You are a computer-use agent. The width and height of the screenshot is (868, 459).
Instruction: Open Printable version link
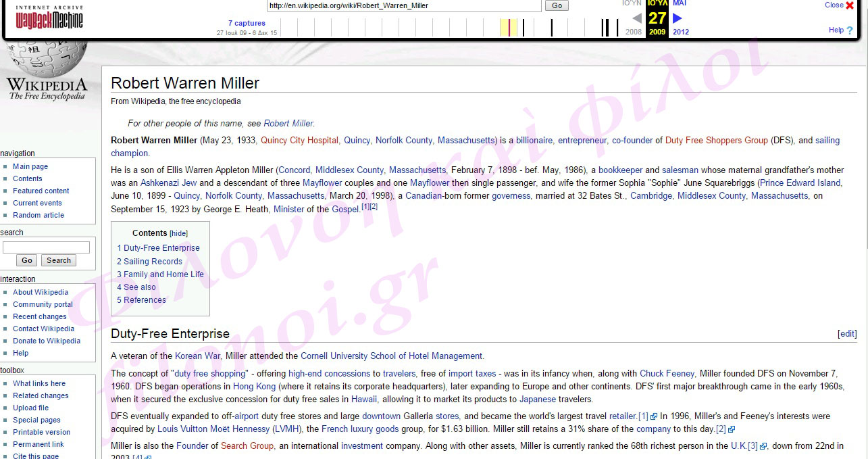(41, 432)
